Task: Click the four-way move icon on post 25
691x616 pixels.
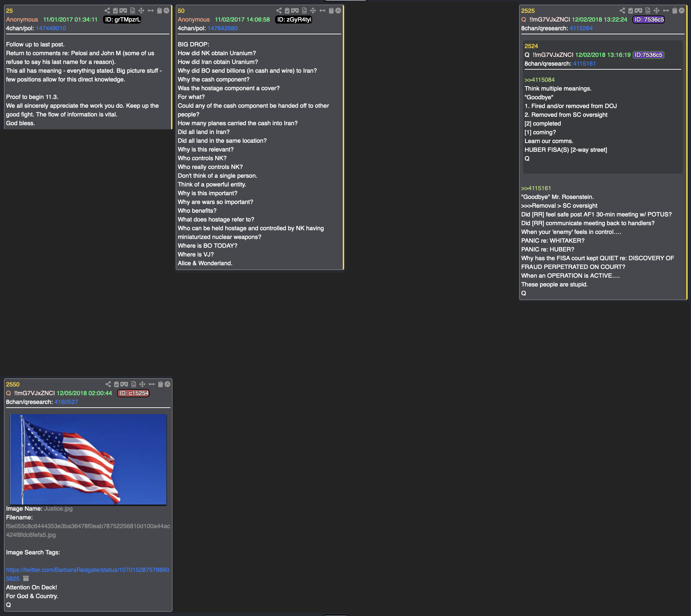Action: [141, 11]
